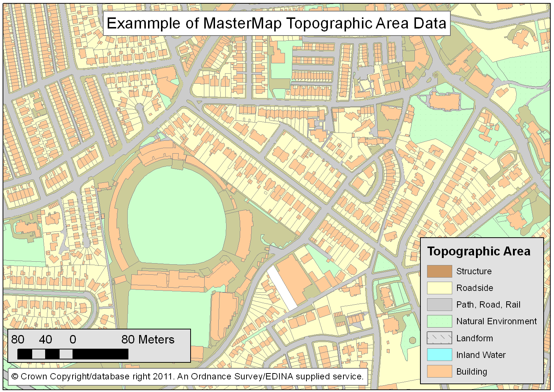Select the Path, Road, Rail swatch

pos(439,305)
